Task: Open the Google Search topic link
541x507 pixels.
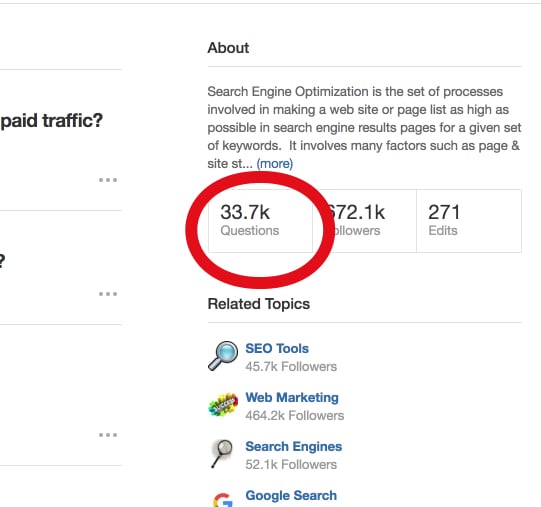Action: (291, 495)
